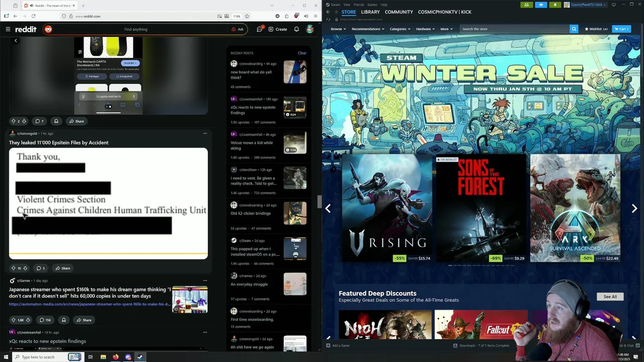Click Steam store search magnifier button
Viewport: 644px width, 362px height.
574,29
